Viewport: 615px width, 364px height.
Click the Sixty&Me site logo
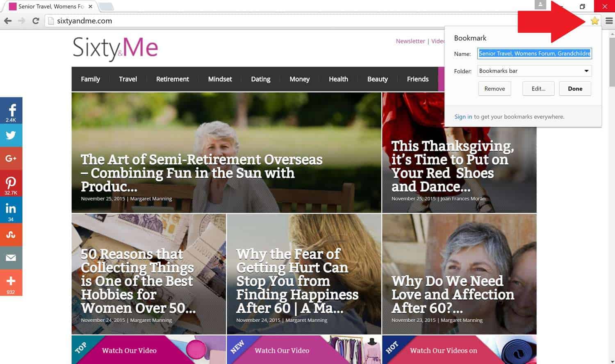click(115, 48)
